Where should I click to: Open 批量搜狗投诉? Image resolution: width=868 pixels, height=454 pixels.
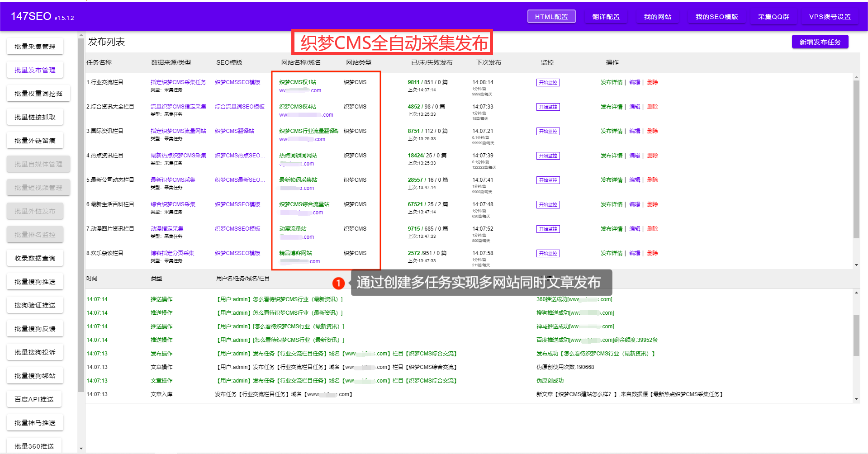[x=35, y=352]
